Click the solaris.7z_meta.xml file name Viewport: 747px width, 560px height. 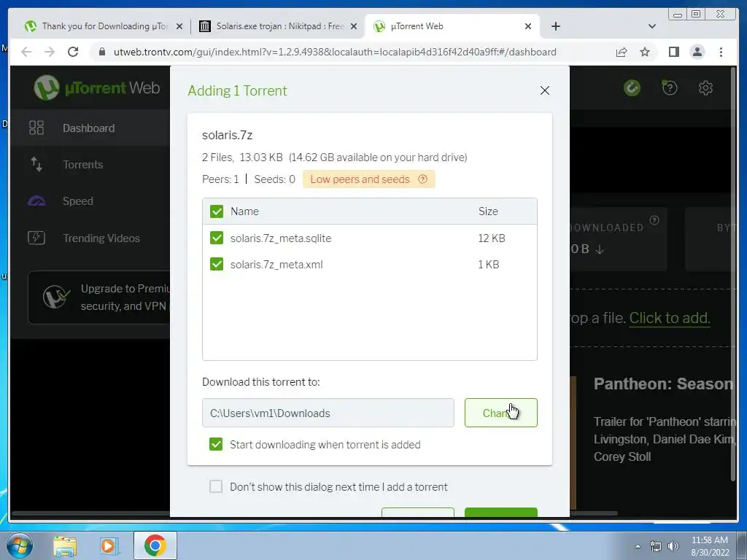pos(276,264)
